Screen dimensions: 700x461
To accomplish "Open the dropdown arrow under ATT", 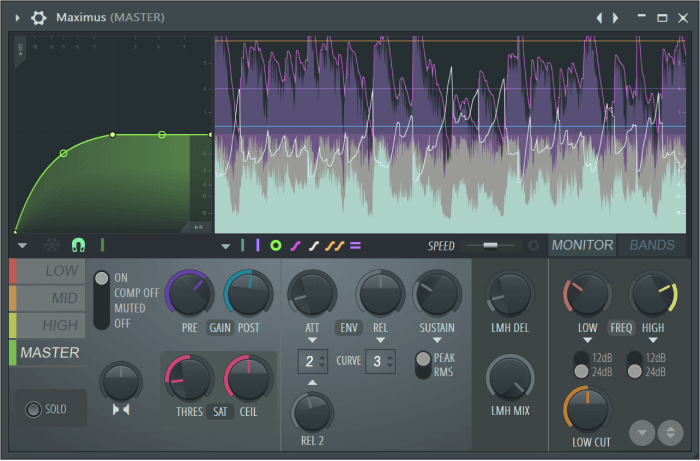I will (312, 341).
